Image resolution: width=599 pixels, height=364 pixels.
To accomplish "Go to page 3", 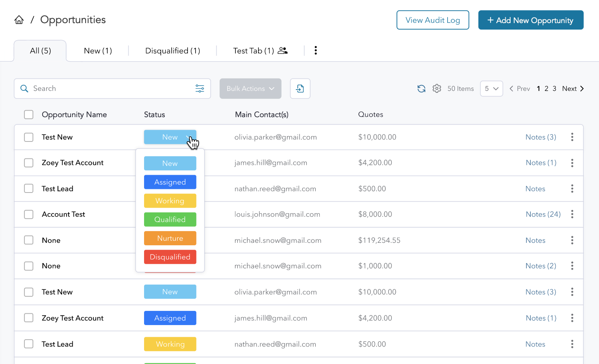I will tap(554, 88).
